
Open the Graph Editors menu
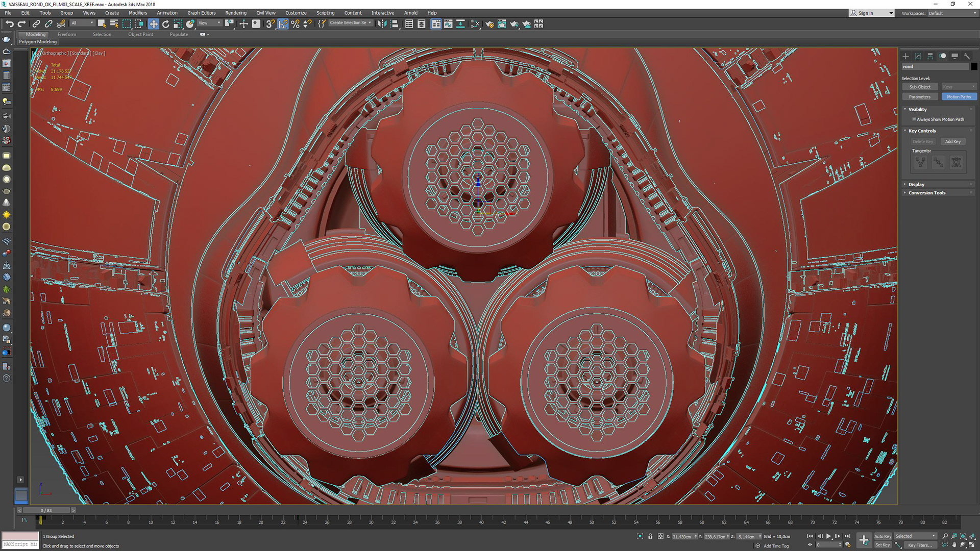202,13
